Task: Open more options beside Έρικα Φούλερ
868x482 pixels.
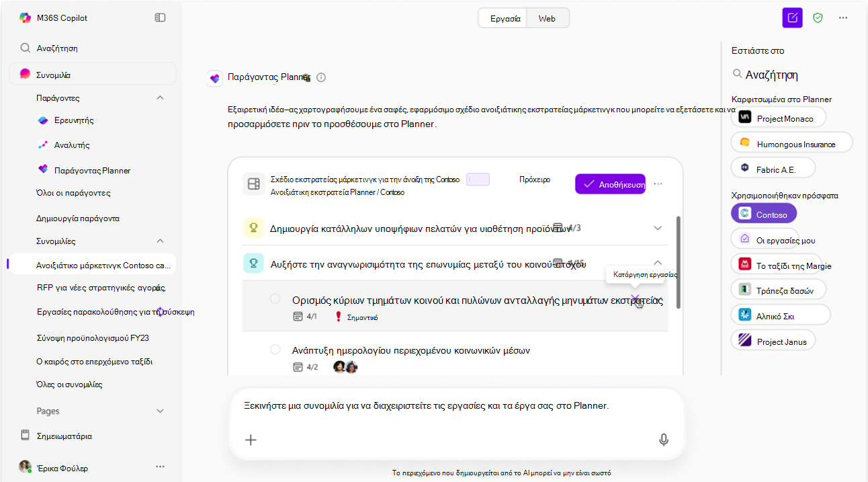Action: click(160, 467)
